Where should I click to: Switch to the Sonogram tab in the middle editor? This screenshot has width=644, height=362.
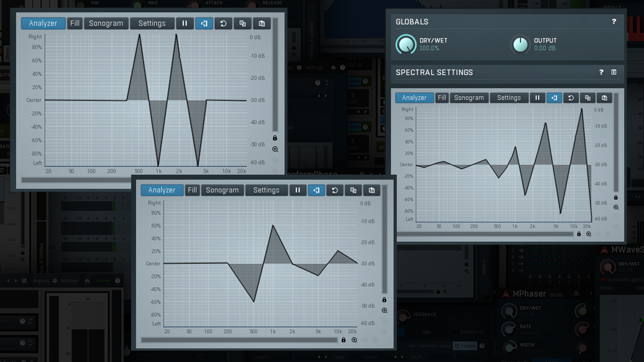(222, 190)
